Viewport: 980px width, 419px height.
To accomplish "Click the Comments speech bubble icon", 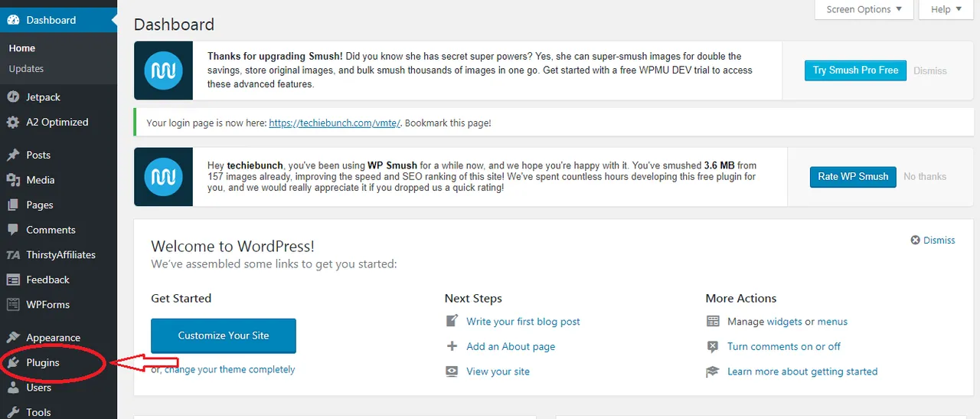I will tap(12, 230).
